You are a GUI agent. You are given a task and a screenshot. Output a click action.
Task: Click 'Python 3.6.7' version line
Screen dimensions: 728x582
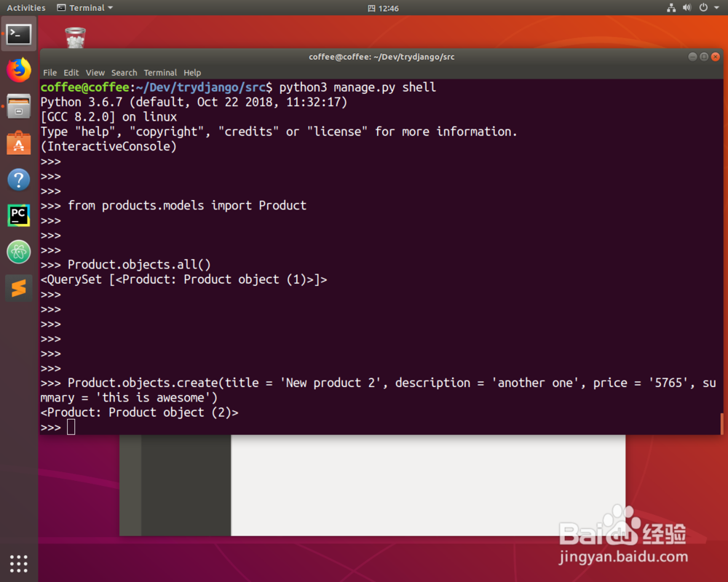pos(194,102)
